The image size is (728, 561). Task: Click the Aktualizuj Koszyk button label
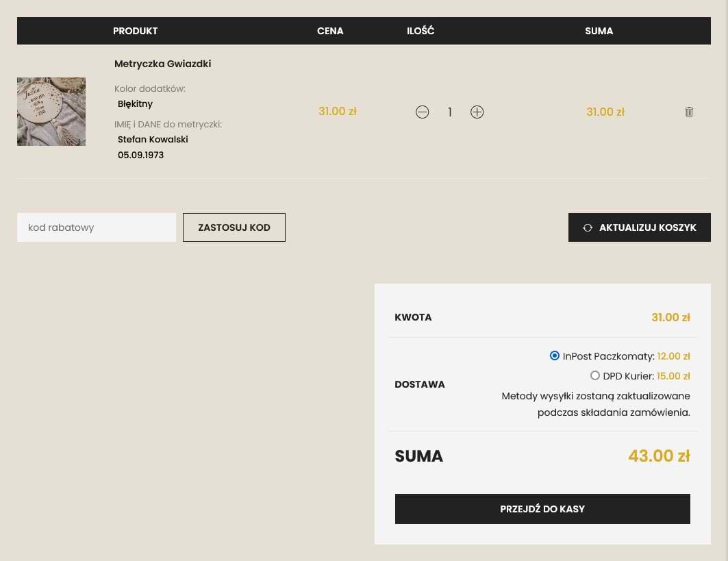click(647, 227)
